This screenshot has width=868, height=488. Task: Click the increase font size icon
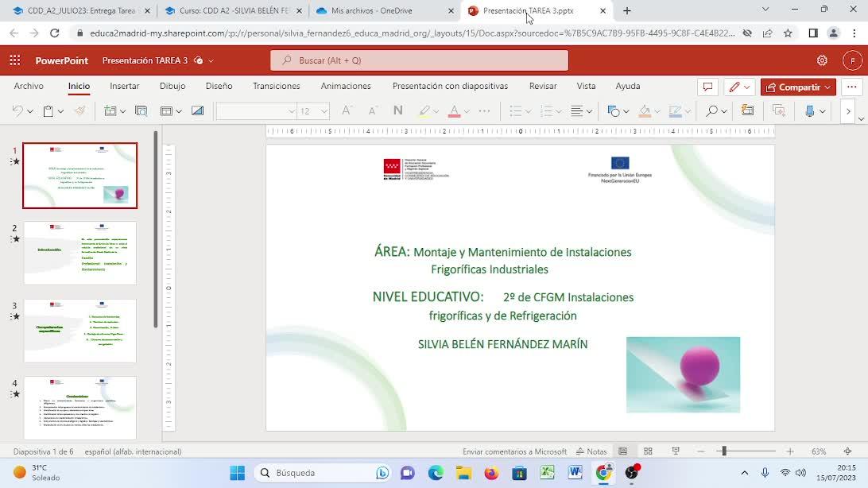coord(346,111)
